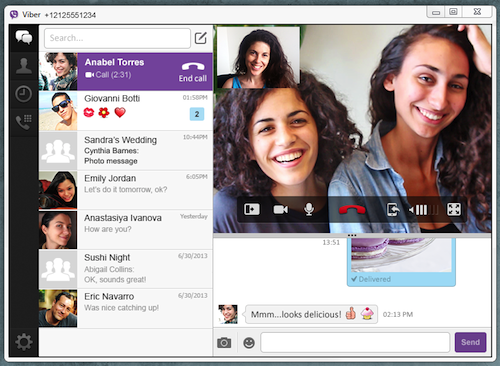
Task: Collapse conversation panel from video toolbar
Action: [x=252, y=210]
